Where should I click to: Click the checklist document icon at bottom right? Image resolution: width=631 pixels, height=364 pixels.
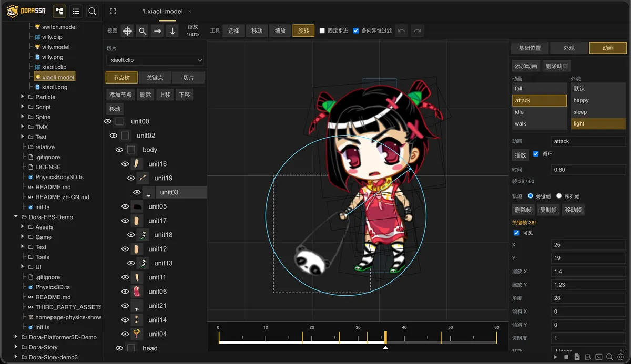tap(588, 357)
